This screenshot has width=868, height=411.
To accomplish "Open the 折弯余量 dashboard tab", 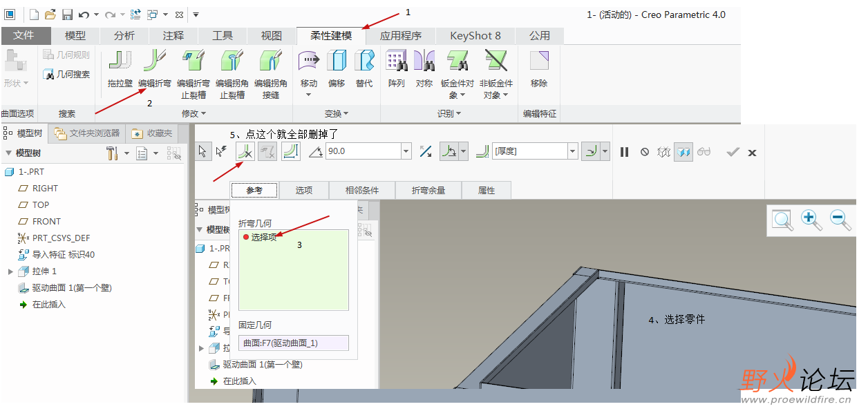I will [428, 190].
